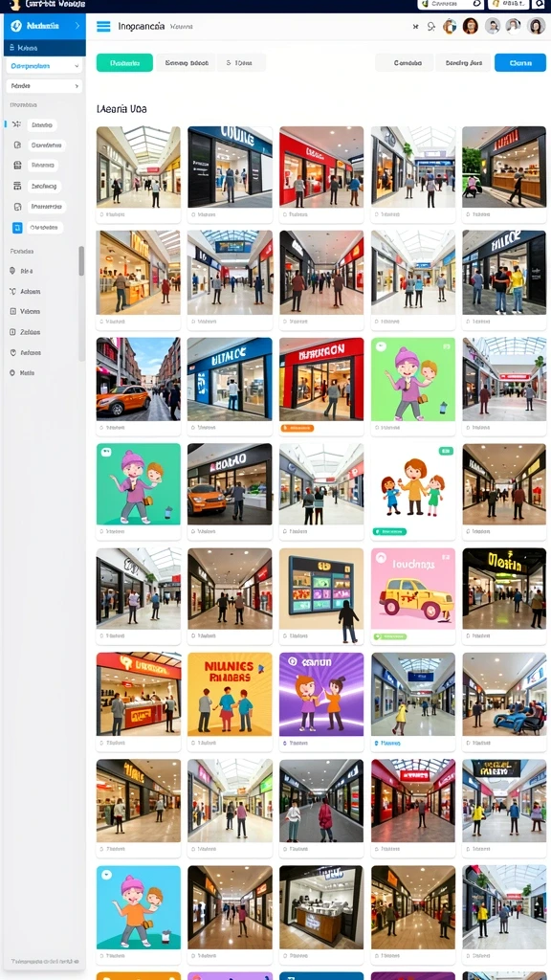Select the highlighted blue square sidebar icon

coord(17,228)
